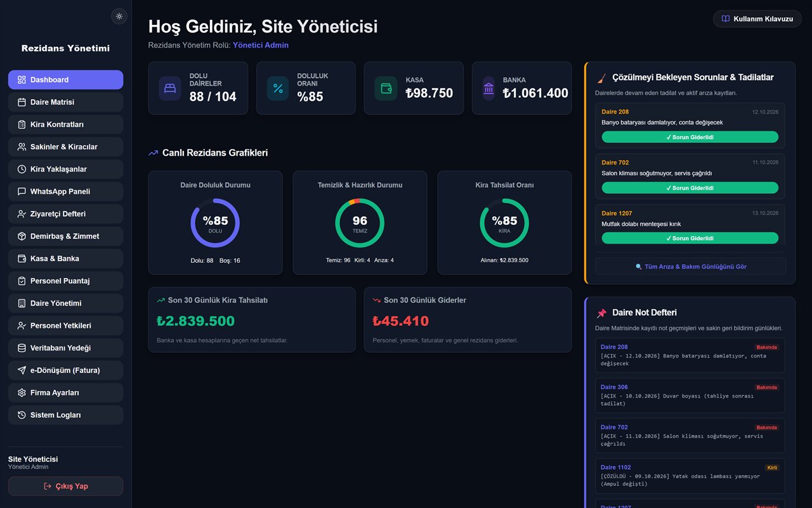Click the 88 / 104 occupied units value
Viewport: 812px width, 508px height.
pyautogui.click(x=213, y=97)
